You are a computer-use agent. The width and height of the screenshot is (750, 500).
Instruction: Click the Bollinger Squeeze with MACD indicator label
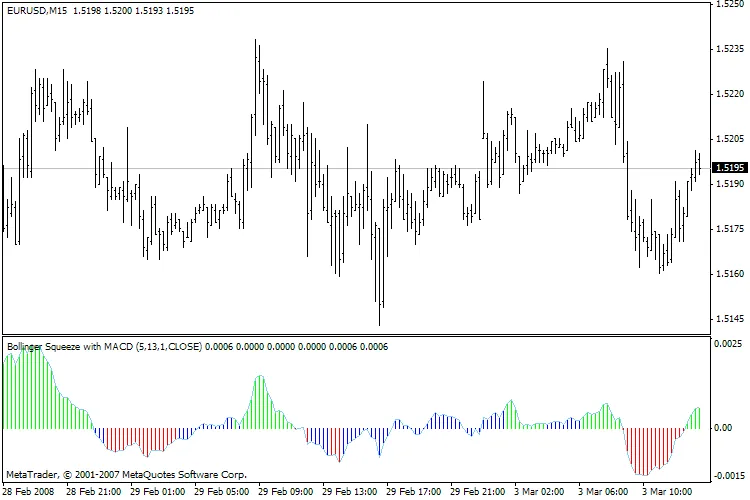click(x=104, y=346)
